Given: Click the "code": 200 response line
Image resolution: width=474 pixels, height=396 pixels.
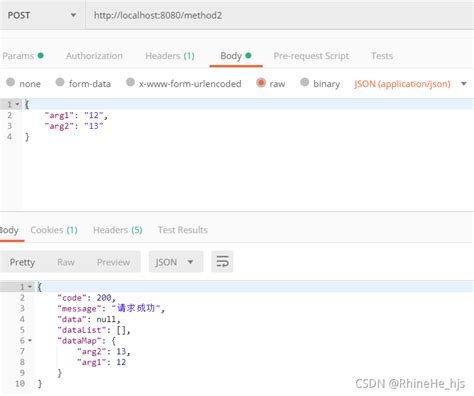Looking at the screenshot, I should coord(86,298).
